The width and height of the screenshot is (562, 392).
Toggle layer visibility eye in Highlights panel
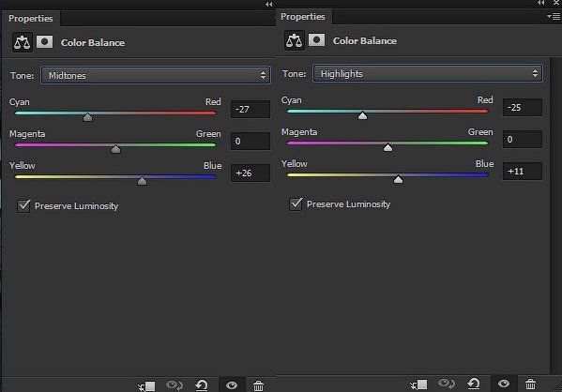pos(504,384)
